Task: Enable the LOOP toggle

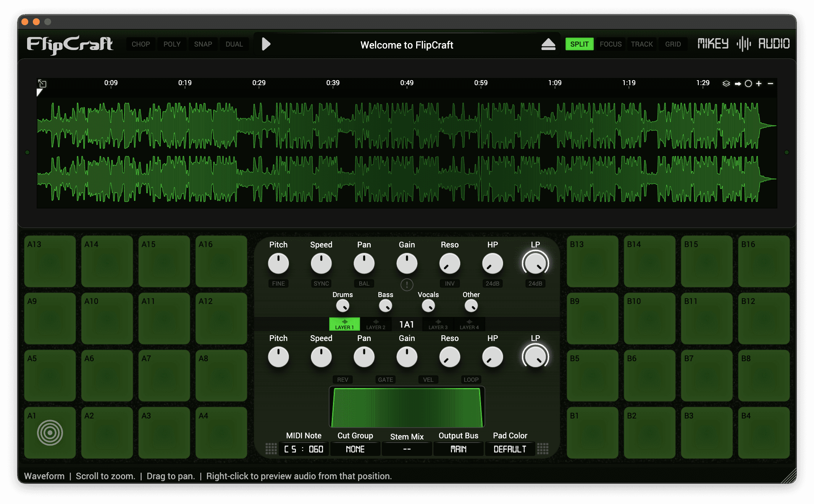Action: click(471, 380)
